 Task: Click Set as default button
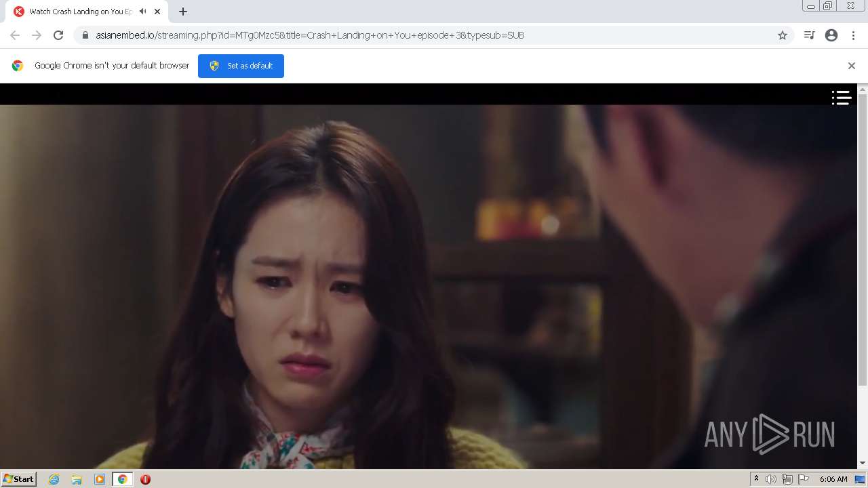coord(241,66)
